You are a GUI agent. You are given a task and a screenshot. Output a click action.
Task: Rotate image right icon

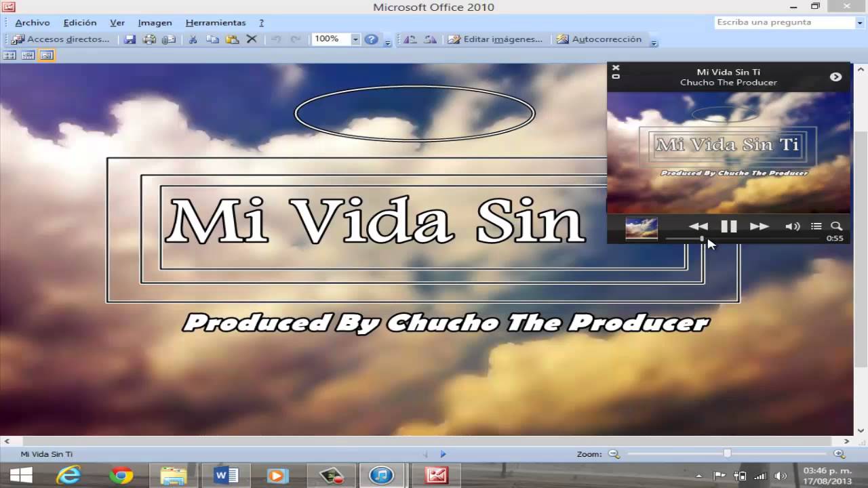pyautogui.click(x=430, y=39)
